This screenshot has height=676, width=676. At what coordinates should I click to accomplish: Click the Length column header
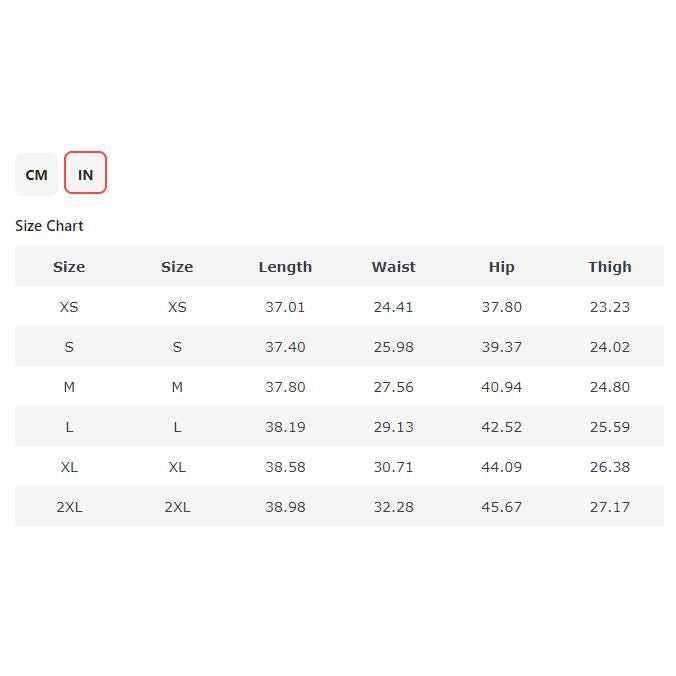coord(285,267)
